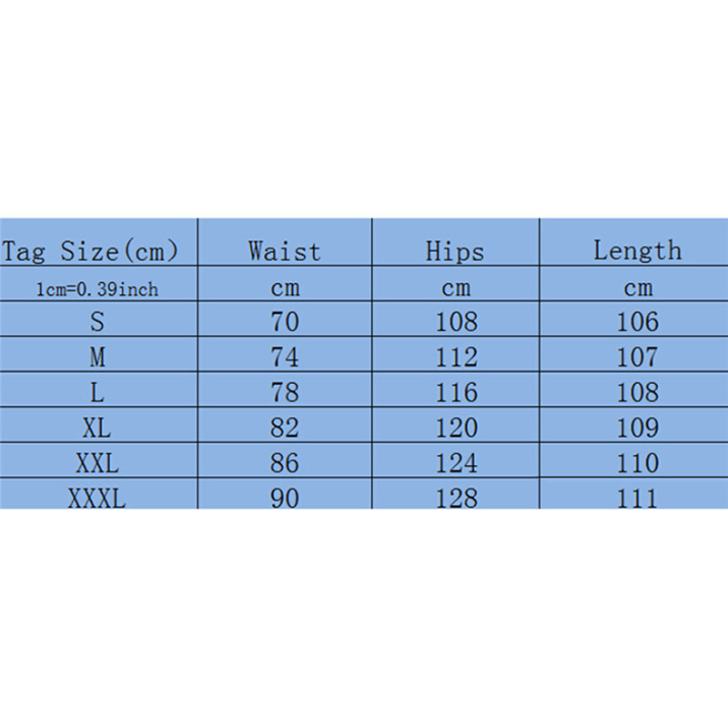The width and height of the screenshot is (728, 728).
Task: Click the "Tag Size(cm)" header cell
Action: pos(89,251)
